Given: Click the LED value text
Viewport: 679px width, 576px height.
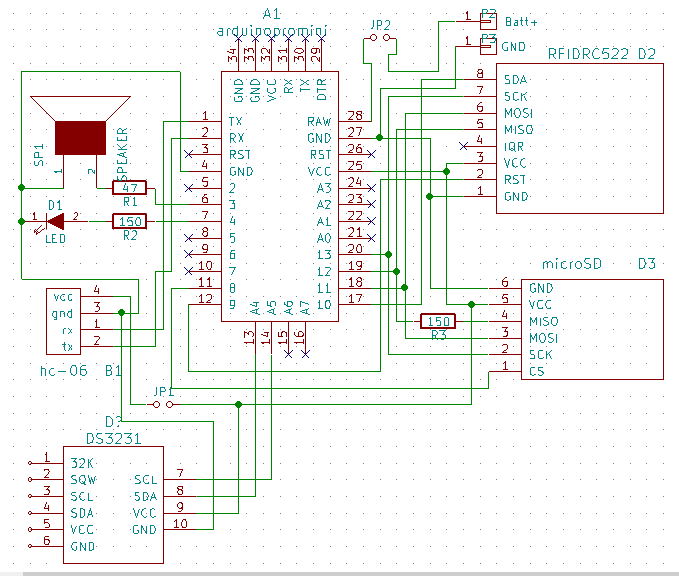Looking at the screenshot, I should tap(55, 239).
